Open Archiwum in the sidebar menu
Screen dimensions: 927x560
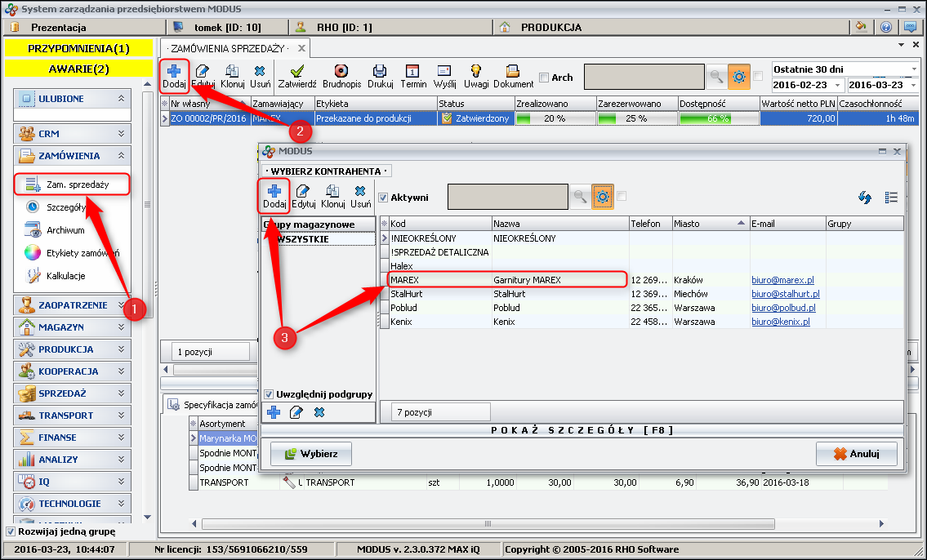click(65, 230)
